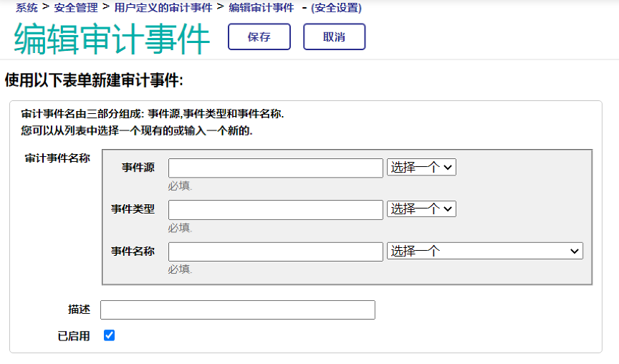Open the (安全设置) link in the breadcrumb

336,8
